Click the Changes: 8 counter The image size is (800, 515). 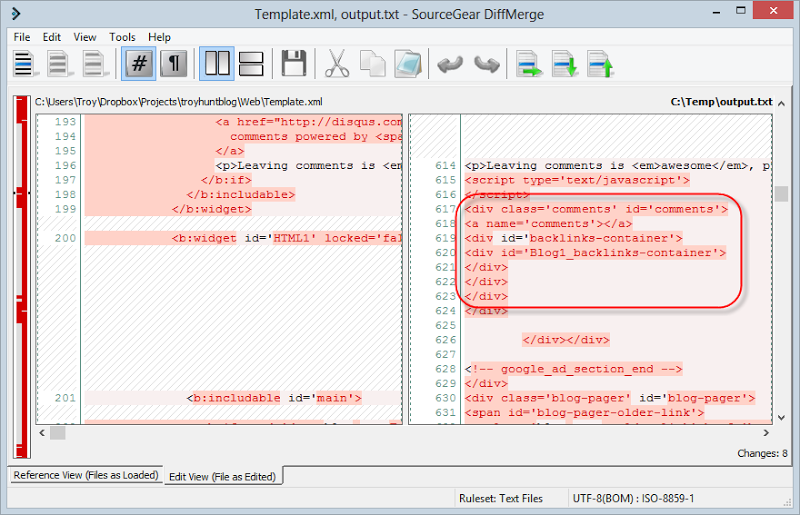pos(762,453)
